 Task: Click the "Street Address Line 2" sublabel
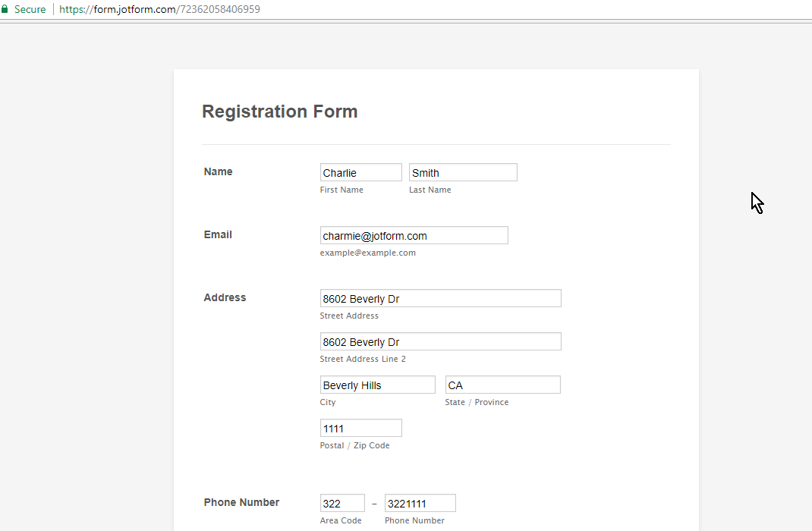(363, 359)
